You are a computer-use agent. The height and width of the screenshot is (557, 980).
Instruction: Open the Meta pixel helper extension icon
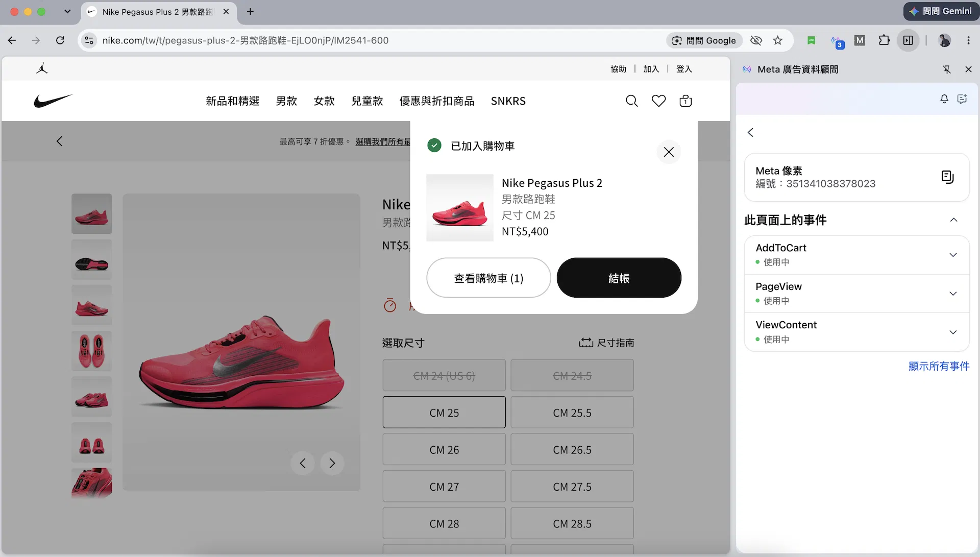click(837, 41)
